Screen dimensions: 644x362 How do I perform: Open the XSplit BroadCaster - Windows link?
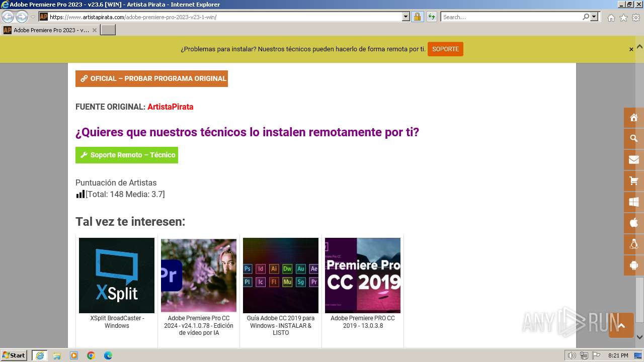point(117,322)
